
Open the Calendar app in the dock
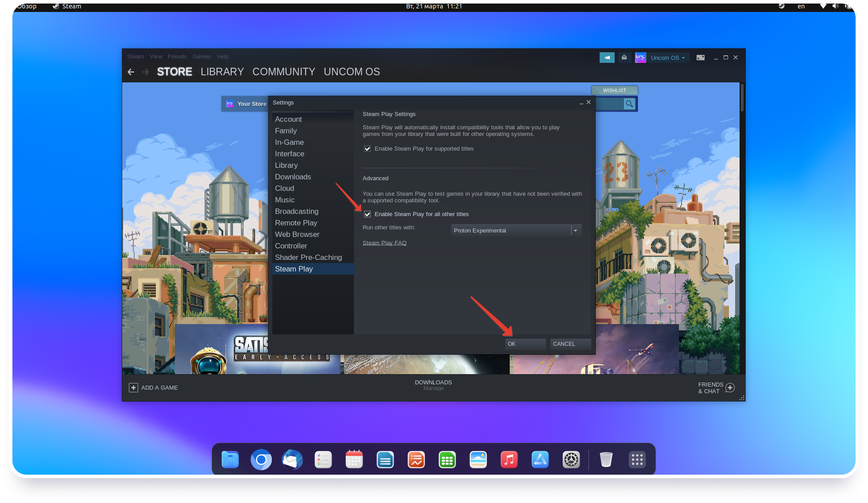point(354,460)
